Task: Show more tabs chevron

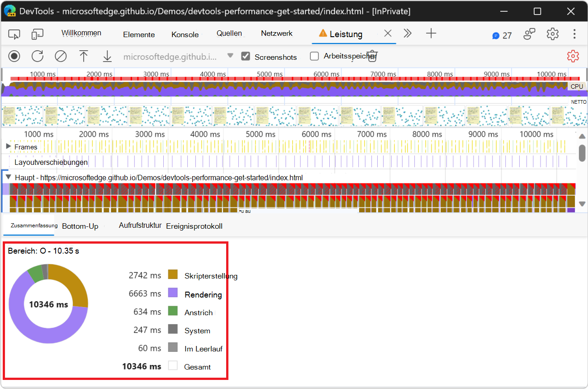Action: (408, 34)
